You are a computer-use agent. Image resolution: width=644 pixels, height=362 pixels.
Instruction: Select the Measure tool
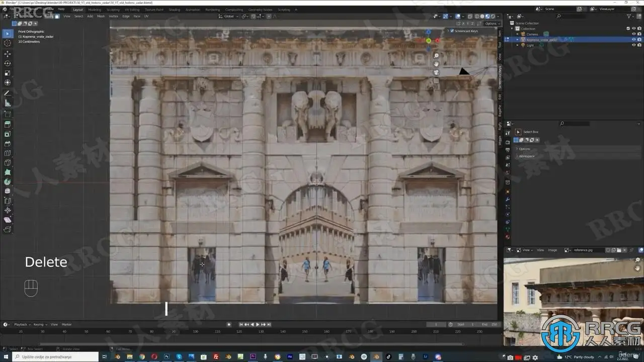click(8, 103)
